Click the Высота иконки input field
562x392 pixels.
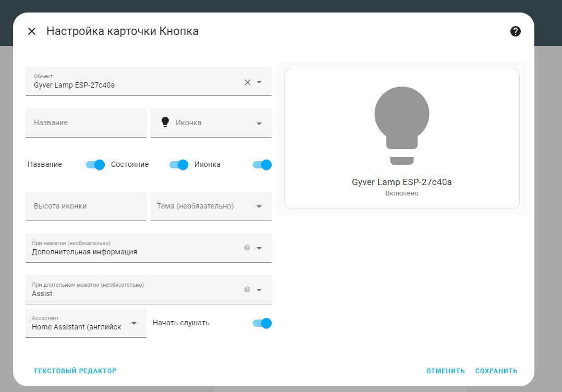(85, 206)
